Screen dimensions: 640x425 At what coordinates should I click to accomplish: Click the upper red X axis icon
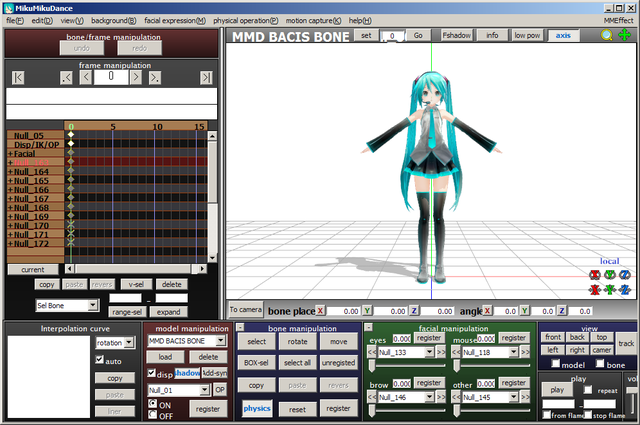pyautogui.click(x=595, y=275)
